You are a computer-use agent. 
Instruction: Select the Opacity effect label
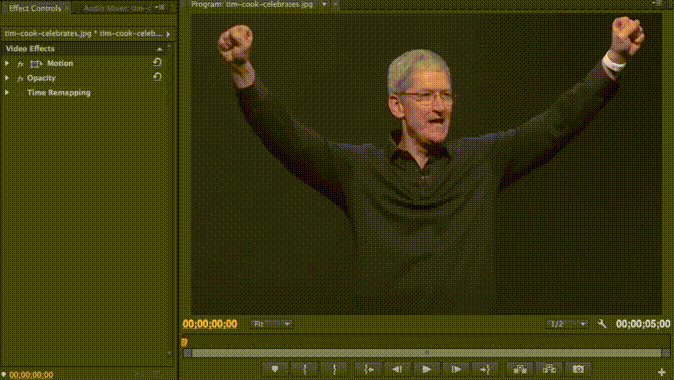(41, 78)
